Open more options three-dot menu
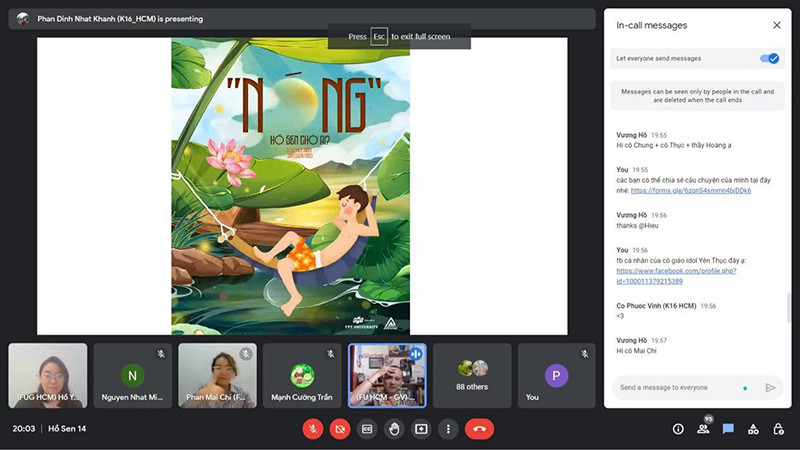Image resolution: width=800 pixels, height=450 pixels. pyautogui.click(x=449, y=428)
